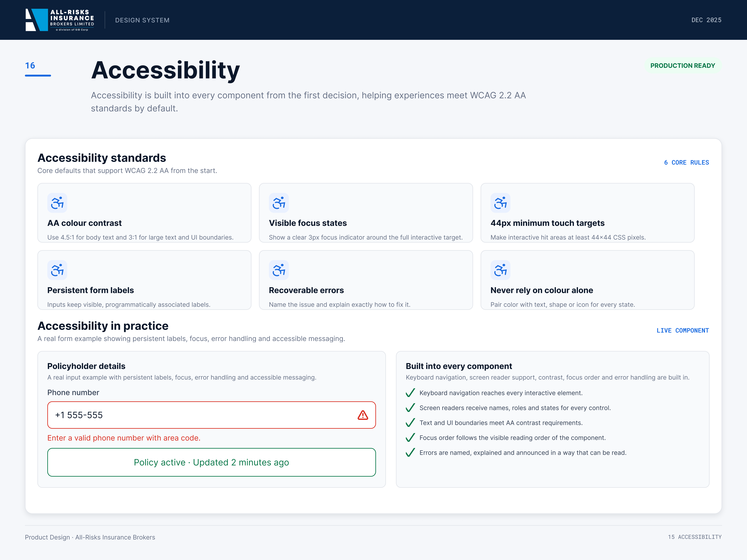Click the DESIGN SYSTEM header text
The image size is (747, 560).
click(x=142, y=20)
